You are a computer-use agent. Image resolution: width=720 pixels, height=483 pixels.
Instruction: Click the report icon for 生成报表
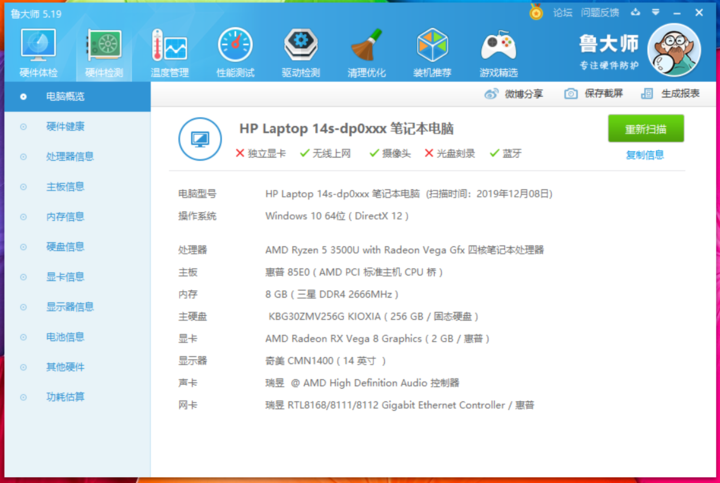(x=647, y=94)
